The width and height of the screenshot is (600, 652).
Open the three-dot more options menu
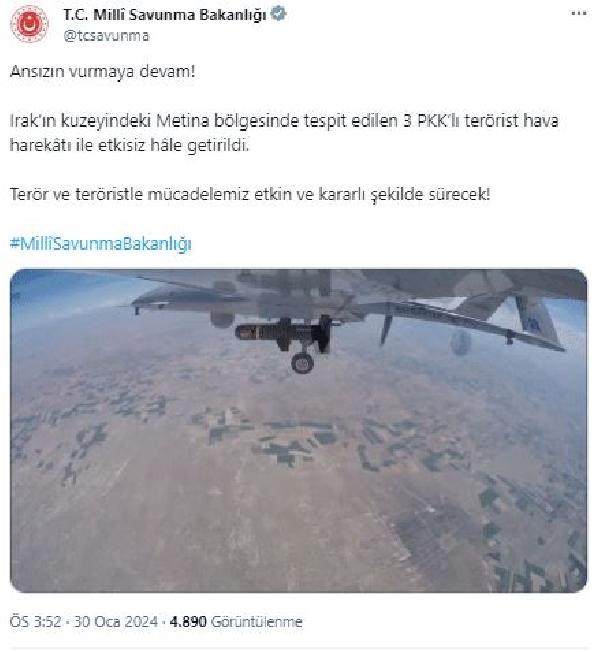(x=579, y=14)
